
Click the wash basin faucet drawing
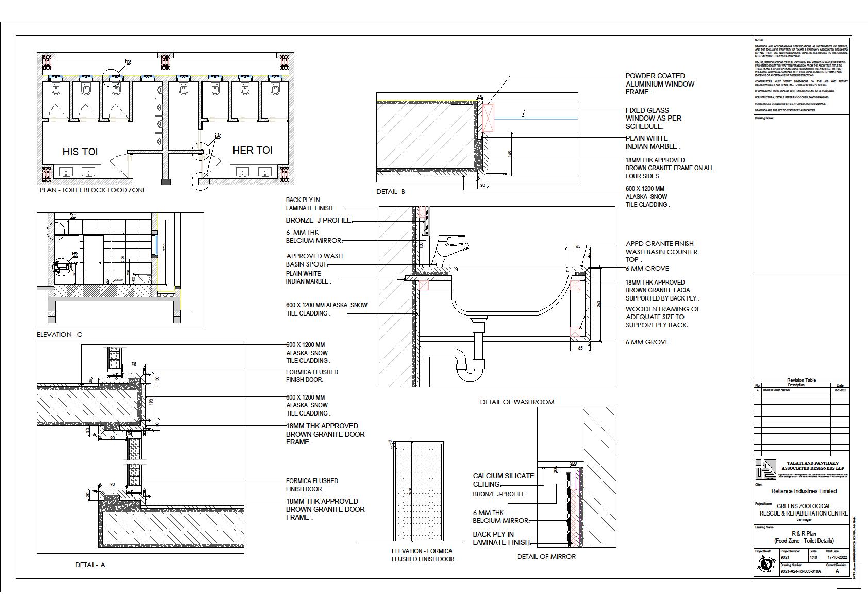(x=449, y=251)
